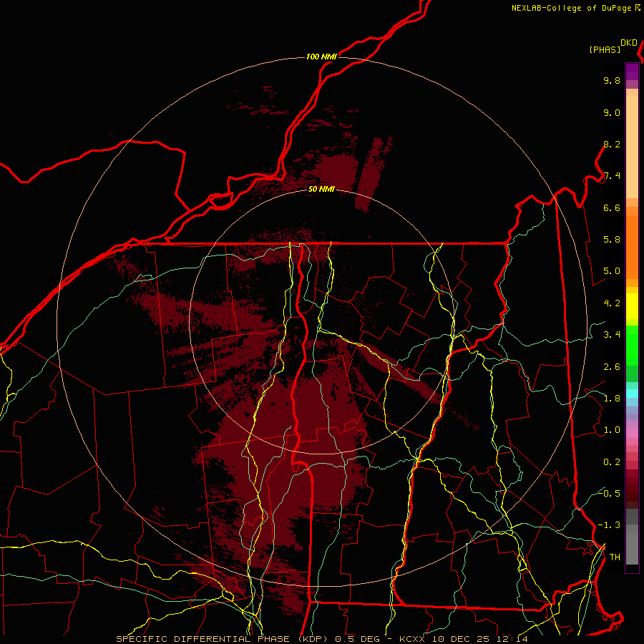Screen dimensions: 644x644
Task: Click the 2.6 legend value
Action: coord(612,367)
